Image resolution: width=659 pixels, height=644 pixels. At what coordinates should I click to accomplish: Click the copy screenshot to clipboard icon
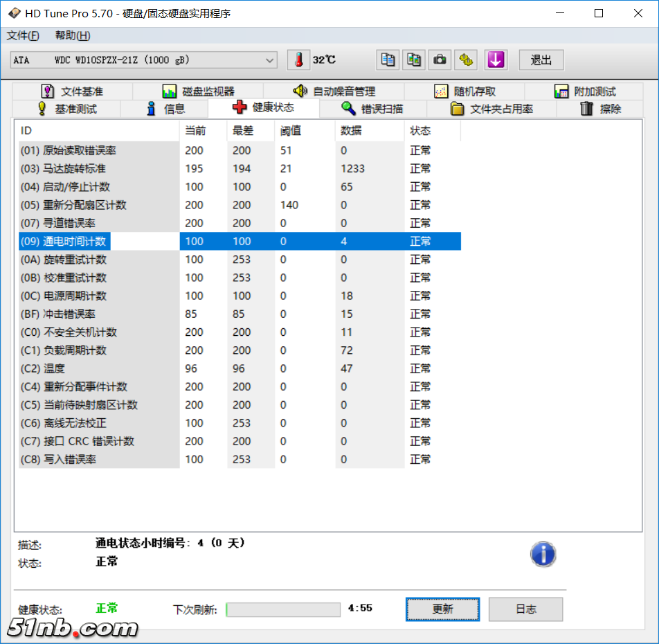click(414, 60)
